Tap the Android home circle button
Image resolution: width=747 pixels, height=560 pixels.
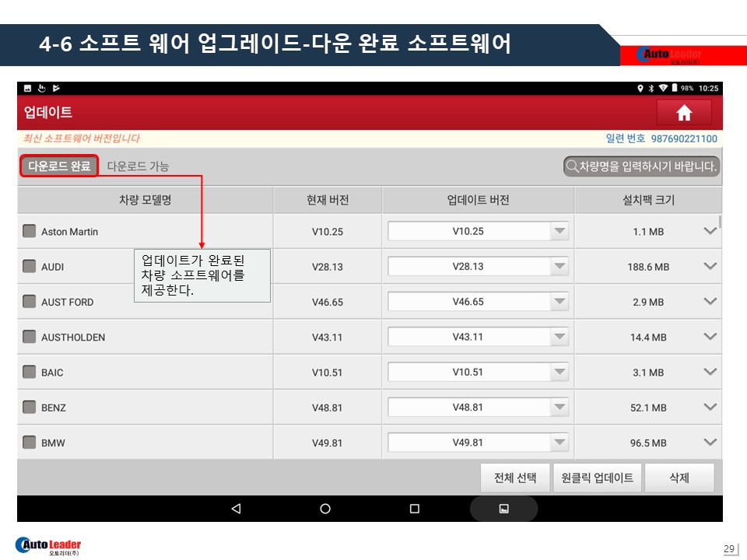[325, 509]
